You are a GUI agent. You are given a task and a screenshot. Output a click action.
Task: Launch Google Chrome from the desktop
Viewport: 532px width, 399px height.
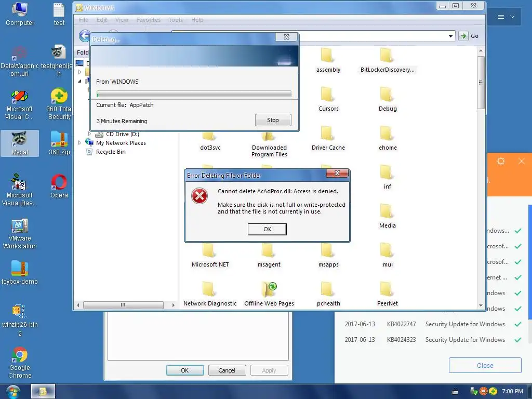click(x=20, y=363)
